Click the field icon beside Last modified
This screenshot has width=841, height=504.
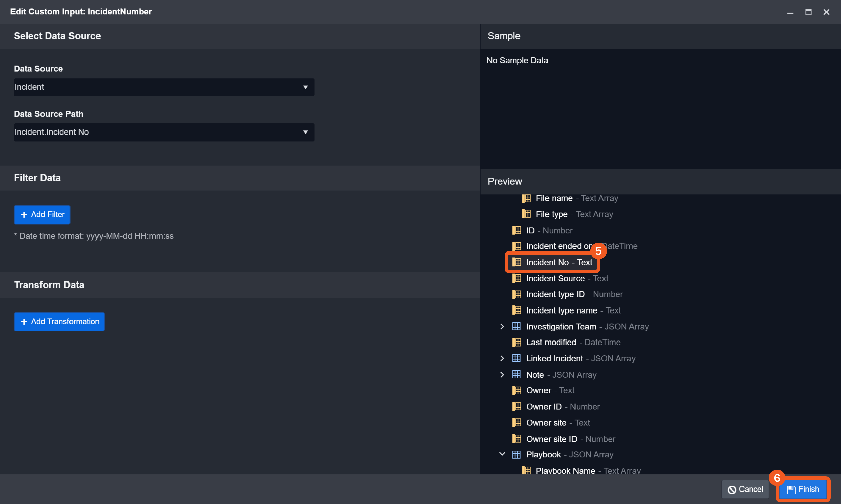pyautogui.click(x=516, y=342)
